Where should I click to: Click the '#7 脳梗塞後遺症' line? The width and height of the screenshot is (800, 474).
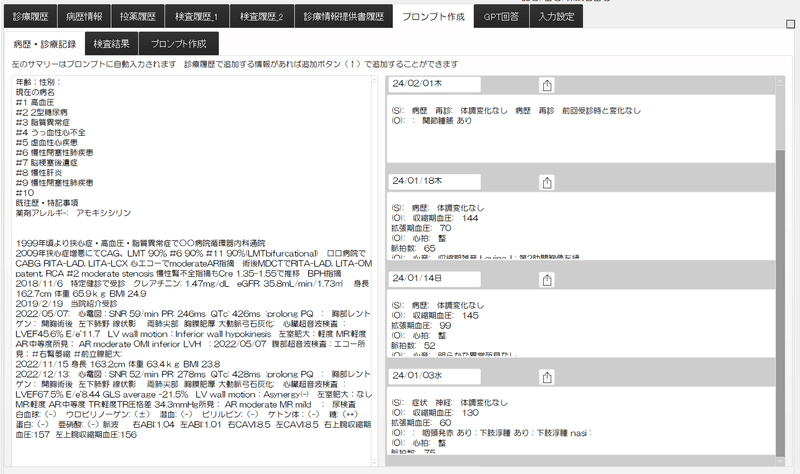click(x=46, y=162)
